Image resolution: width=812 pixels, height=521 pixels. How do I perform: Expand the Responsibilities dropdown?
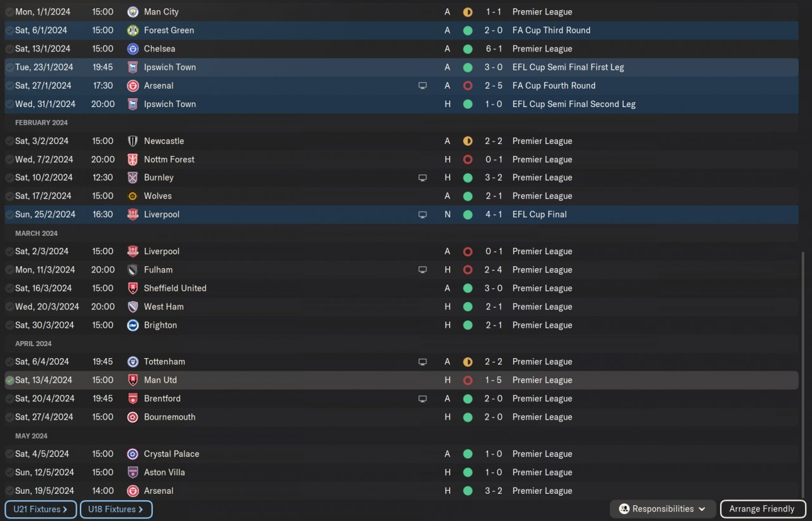click(x=663, y=509)
